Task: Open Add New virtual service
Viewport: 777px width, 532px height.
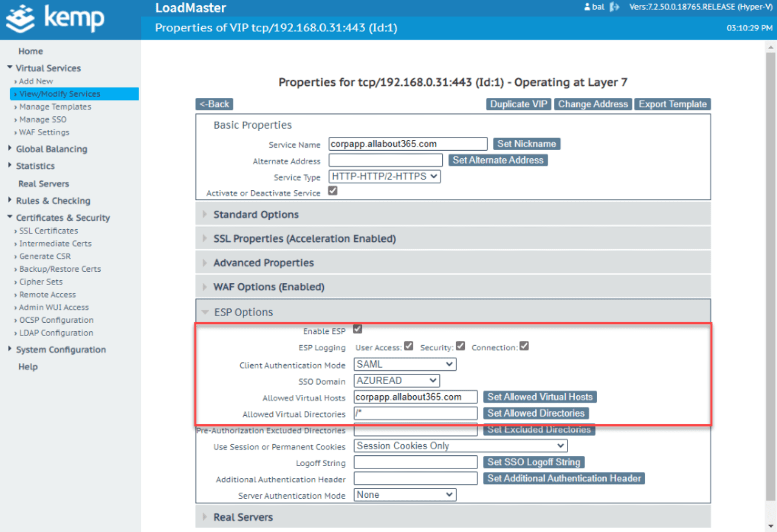Action: 36,81
